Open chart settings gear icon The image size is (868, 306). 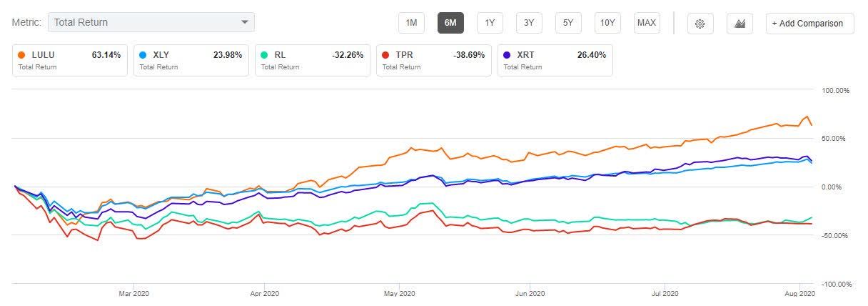pyautogui.click(x=700, y=23)
